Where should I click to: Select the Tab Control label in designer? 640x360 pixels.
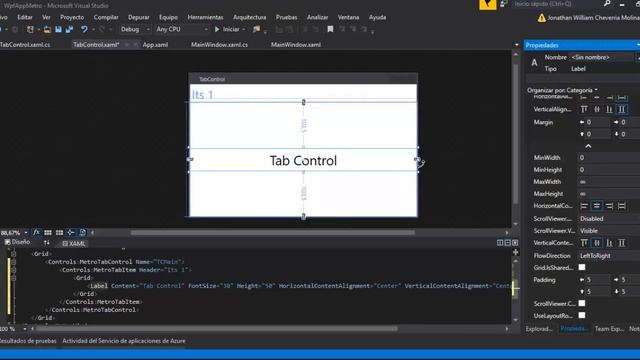pos(303,160)
